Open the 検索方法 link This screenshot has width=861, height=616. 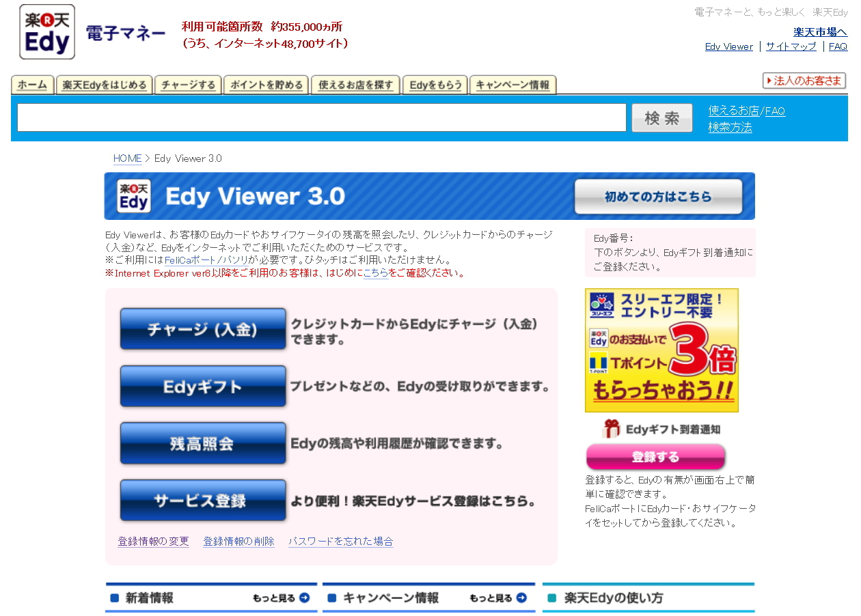(730, 127)
